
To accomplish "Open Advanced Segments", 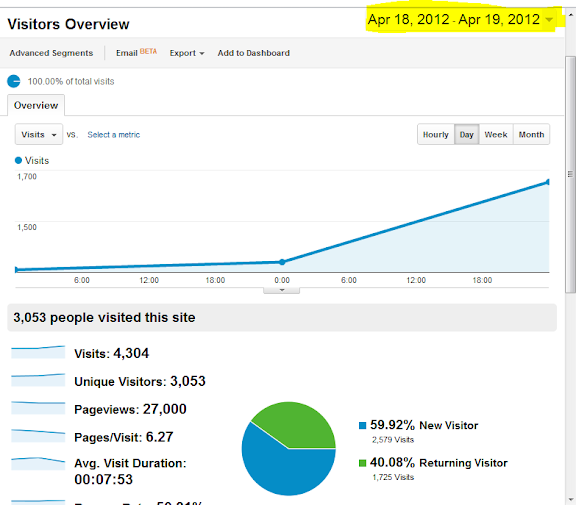I will pos(51,53).
